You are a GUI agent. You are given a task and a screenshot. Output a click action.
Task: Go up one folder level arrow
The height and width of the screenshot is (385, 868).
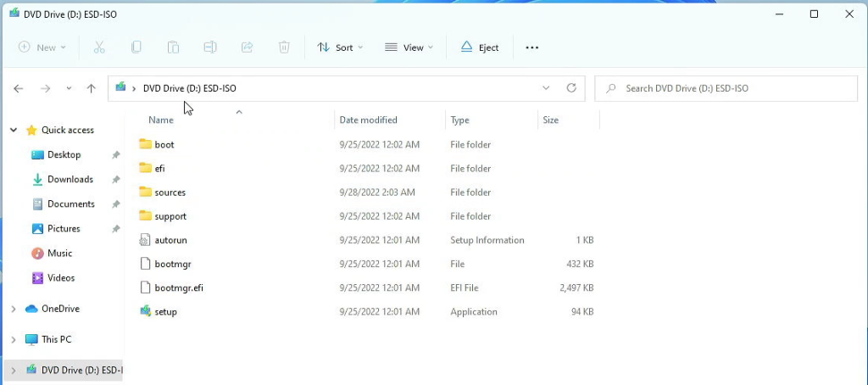tap(92, 89)
